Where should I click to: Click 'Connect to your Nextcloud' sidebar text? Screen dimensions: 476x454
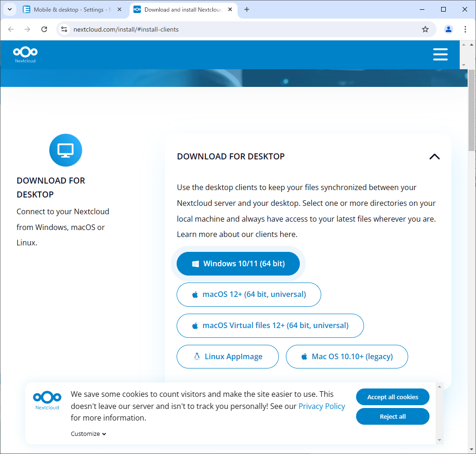click(x=63, y=211)
